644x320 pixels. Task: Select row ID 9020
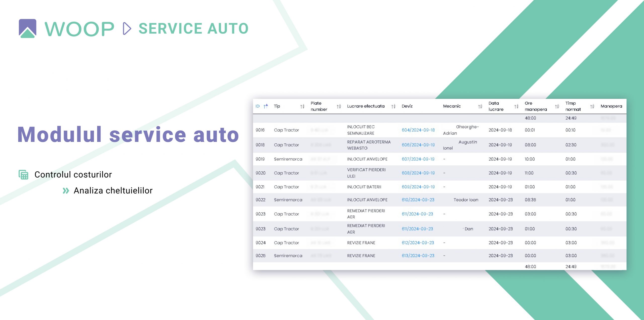(x=260, y=173)
